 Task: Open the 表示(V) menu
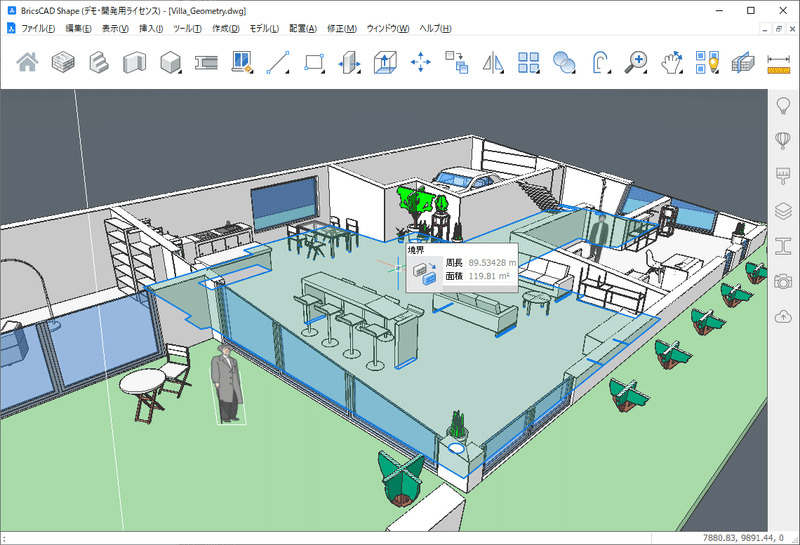pyautogui.click(x=115, y=29)
